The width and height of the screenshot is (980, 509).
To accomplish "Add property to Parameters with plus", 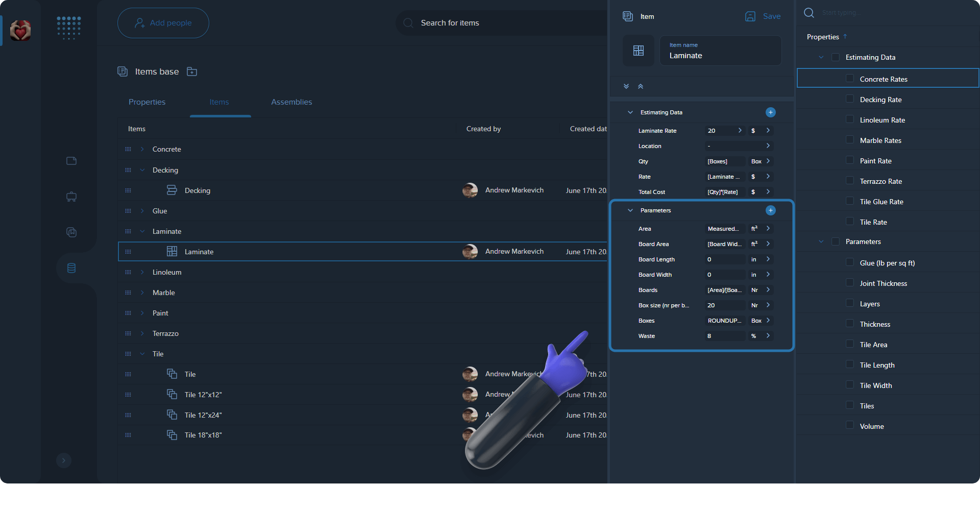I will (x=771, y=210).
